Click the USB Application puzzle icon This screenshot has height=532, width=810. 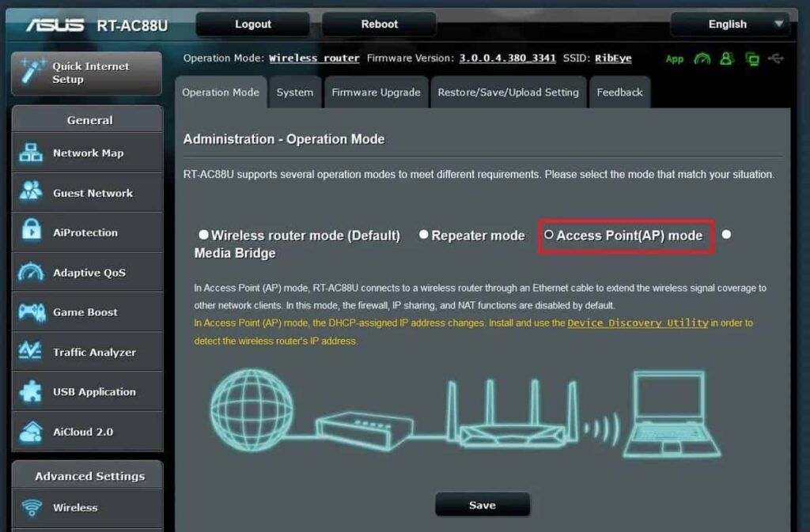(x=31, y=392)
